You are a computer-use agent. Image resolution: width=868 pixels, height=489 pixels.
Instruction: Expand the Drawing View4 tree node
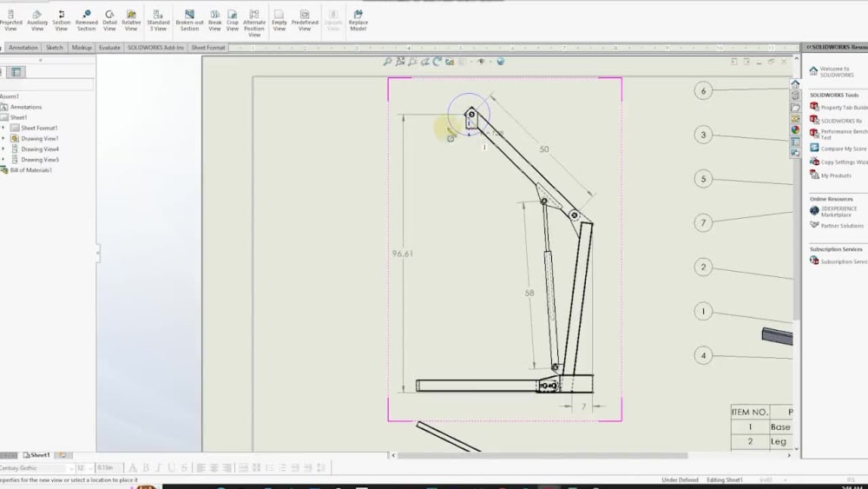coord(3,149)
